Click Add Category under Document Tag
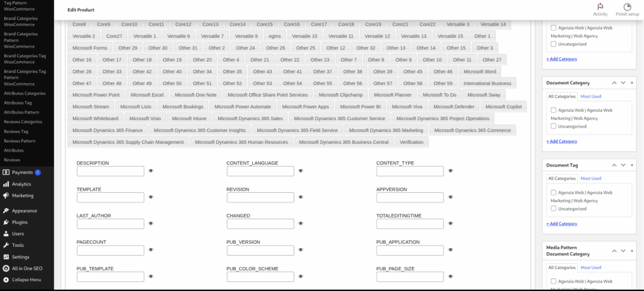The width and height of the screenshot is (644, 291). click(562, 224)
